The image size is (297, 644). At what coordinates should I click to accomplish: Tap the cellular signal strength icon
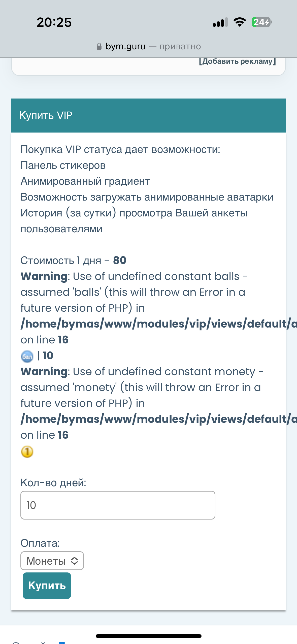[220, 22]
